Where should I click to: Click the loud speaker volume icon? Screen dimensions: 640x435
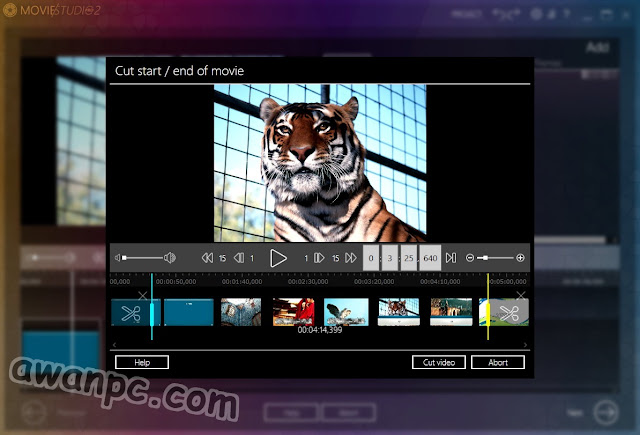coord(170,258)
